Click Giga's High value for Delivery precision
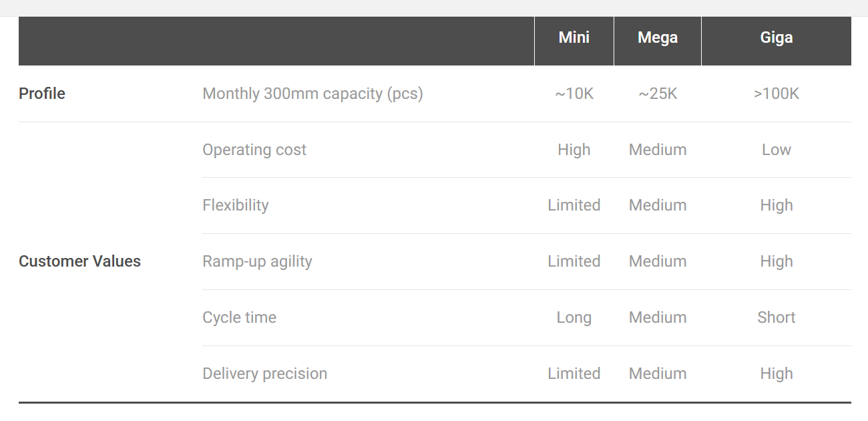The image size is (868, 421). (777, 374)
